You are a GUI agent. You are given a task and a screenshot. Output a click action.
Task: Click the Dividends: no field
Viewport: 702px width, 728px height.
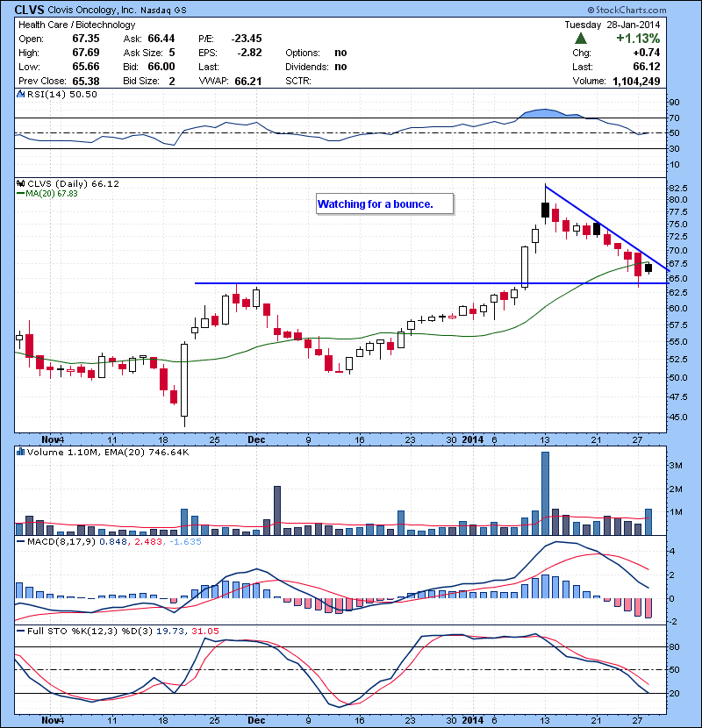coord(316,67)
